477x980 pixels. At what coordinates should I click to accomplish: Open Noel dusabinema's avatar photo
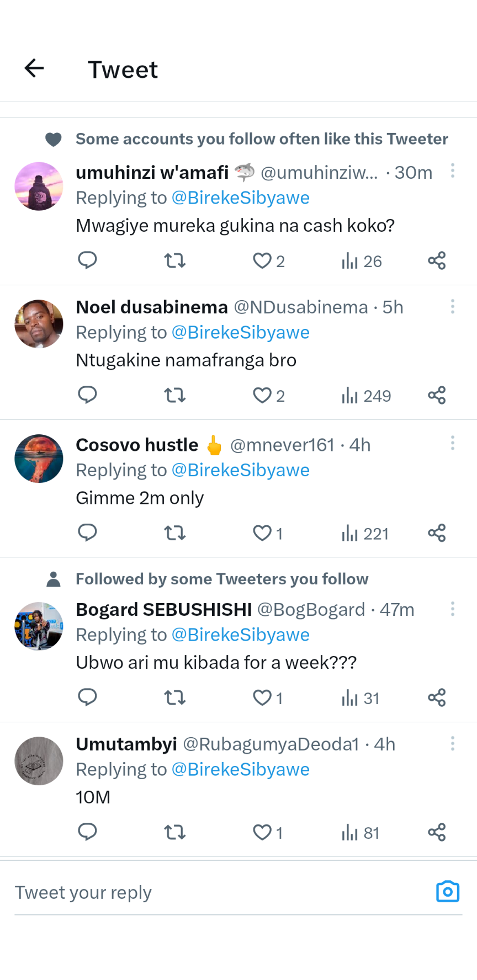(39, 324)
